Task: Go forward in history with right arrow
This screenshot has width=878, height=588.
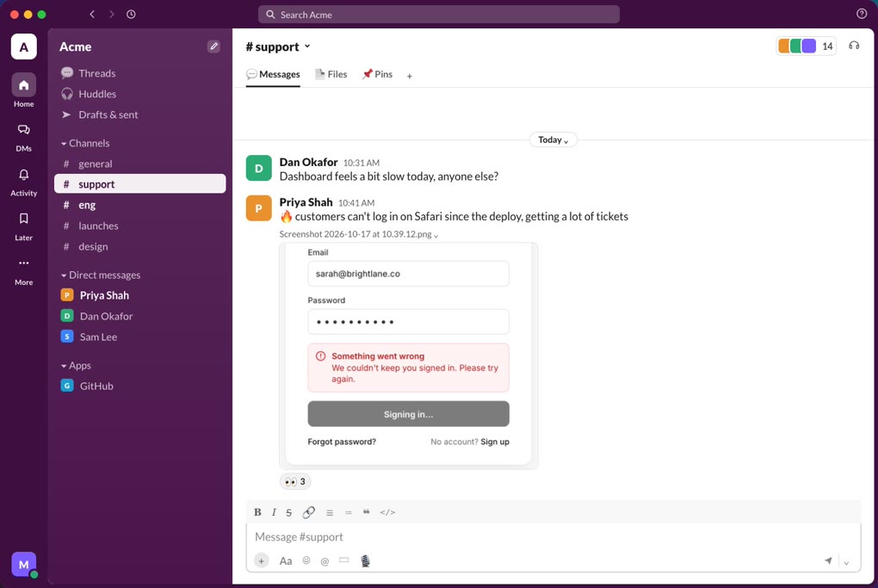Action: [x=111, y=15]
